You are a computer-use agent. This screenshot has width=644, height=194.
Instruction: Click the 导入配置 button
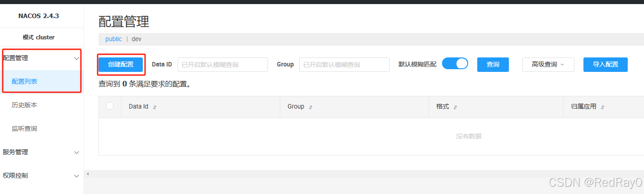click(x=606, y=65)
